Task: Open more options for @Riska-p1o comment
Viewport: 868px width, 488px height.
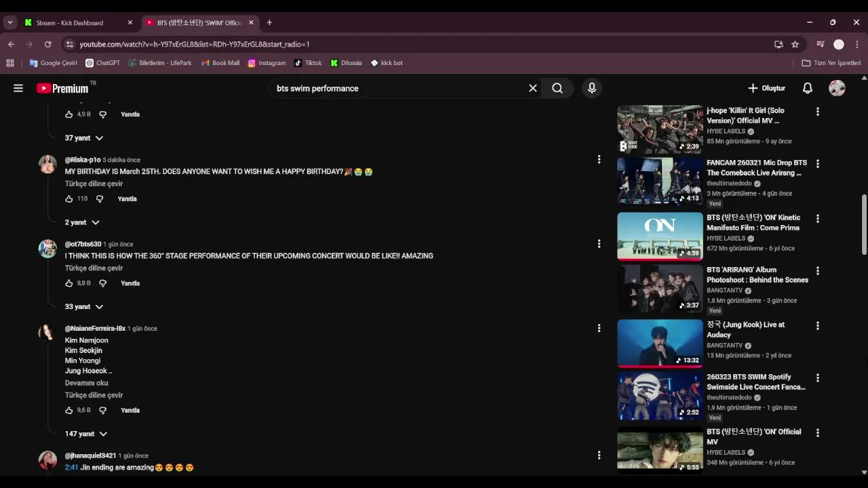Action: click(599, 159)
